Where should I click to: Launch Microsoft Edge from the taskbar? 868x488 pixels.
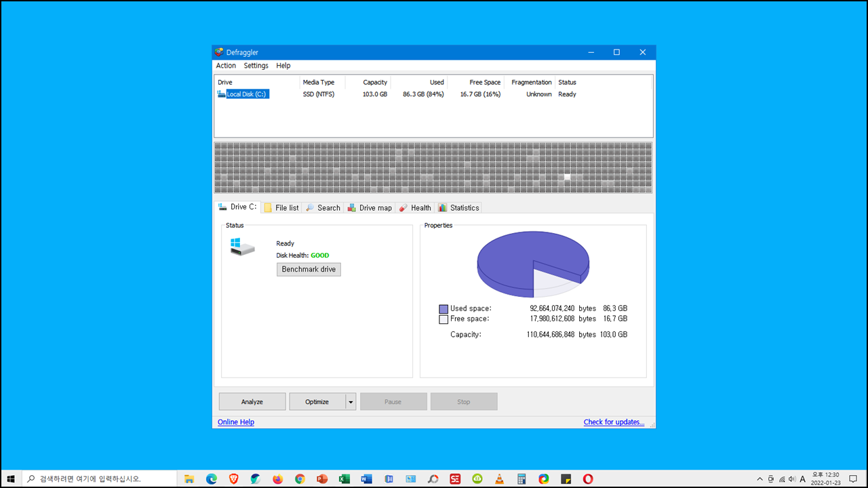212,479
